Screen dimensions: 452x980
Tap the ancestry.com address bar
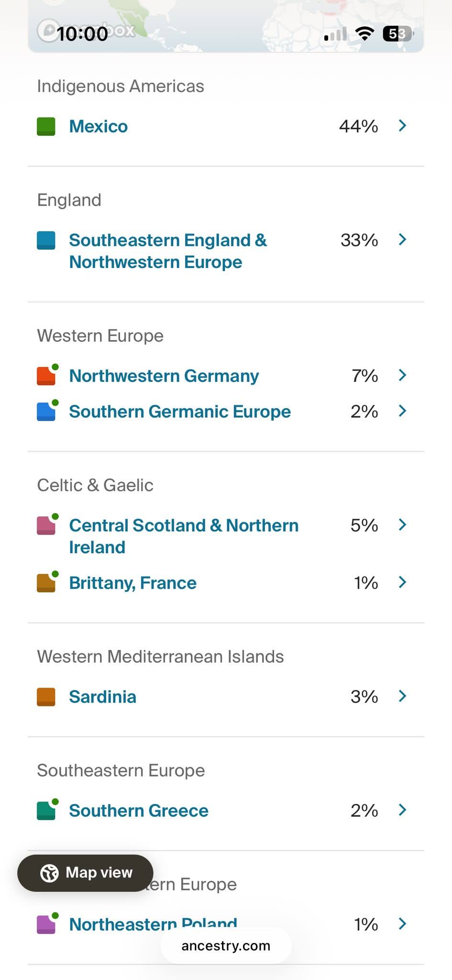click(226, 946)
